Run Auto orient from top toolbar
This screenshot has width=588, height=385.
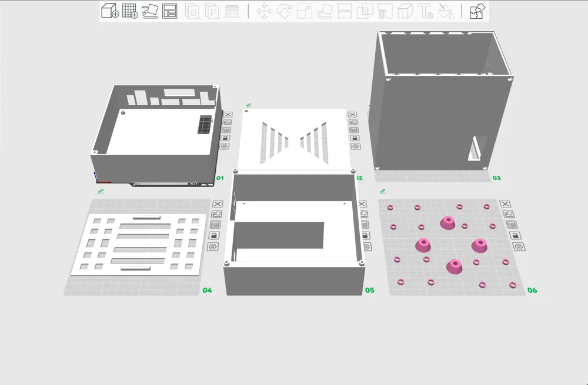150,11
